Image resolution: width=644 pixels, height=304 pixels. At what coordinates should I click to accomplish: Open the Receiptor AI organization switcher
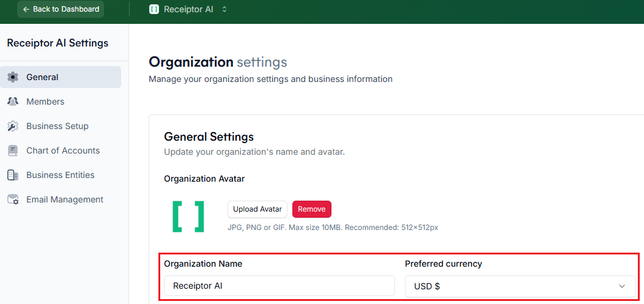pyautogui.click(x=188, y=9)
